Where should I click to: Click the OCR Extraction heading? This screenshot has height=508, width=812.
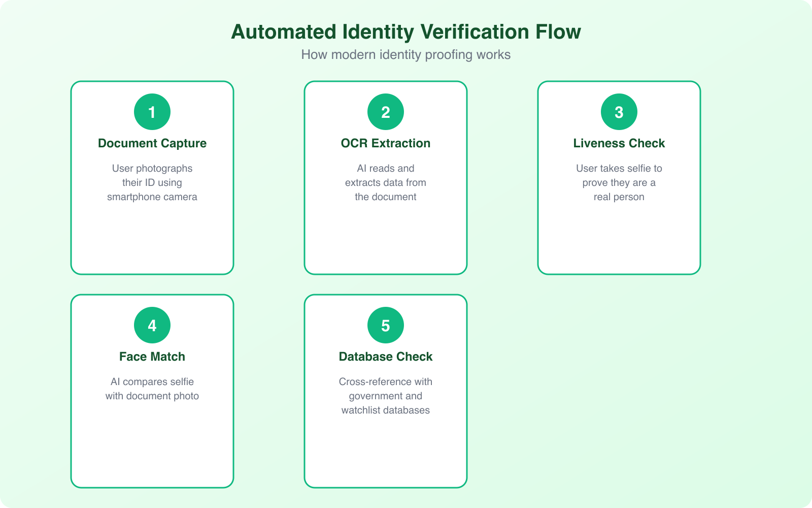[385, 143]
